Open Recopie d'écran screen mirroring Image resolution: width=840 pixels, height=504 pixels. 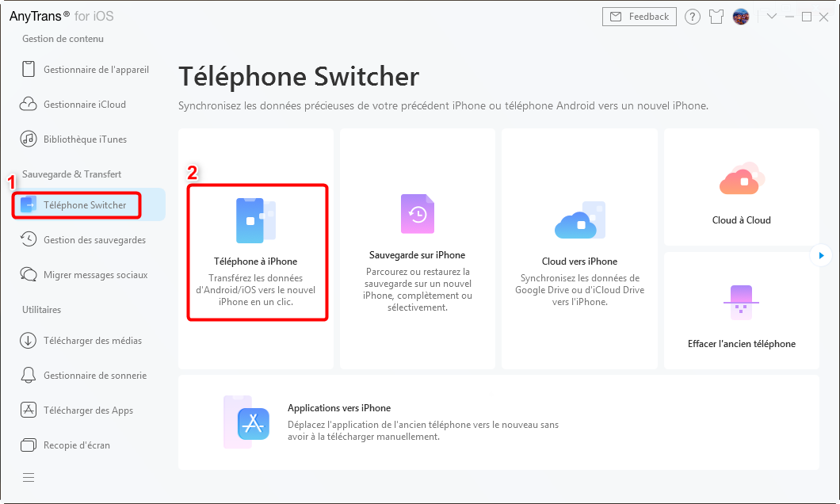point(86,445)
